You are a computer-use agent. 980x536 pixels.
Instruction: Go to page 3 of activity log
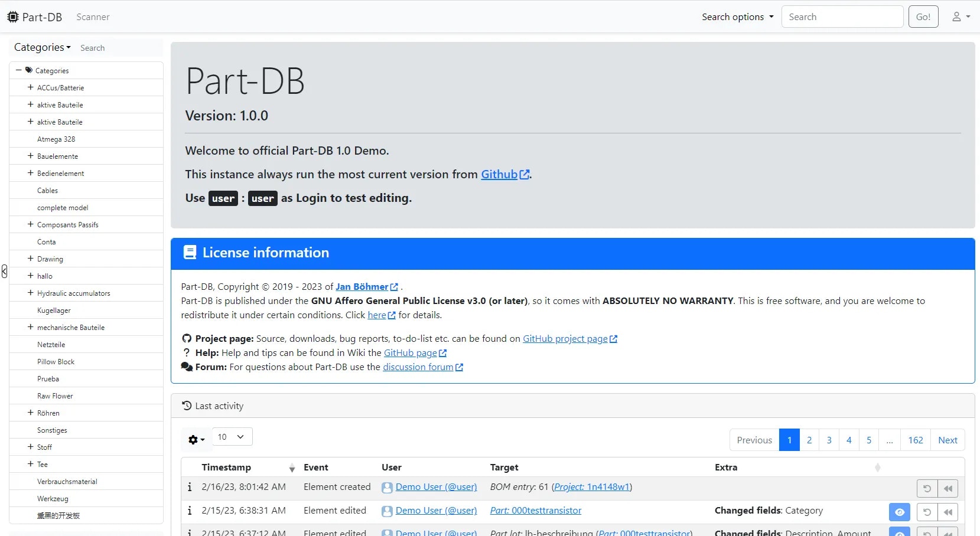coord(829,440)
